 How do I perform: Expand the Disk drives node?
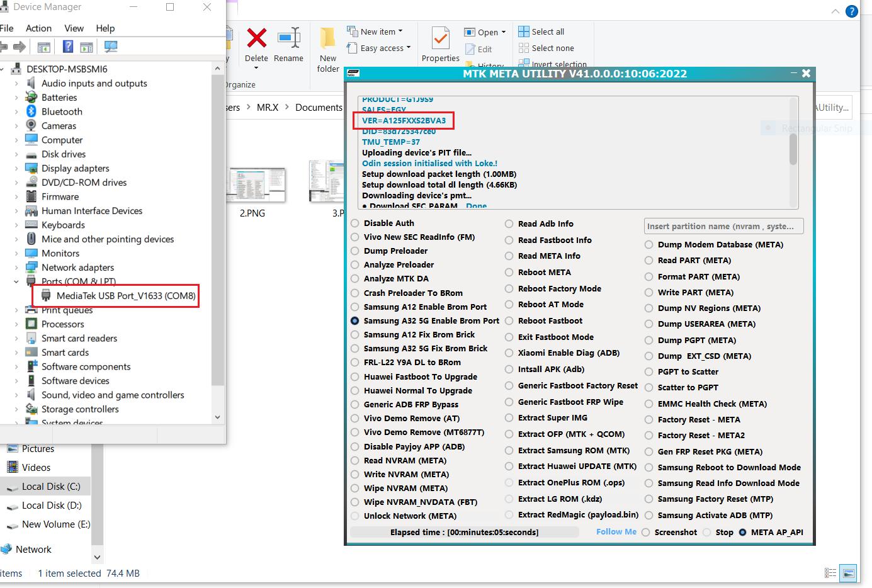16,154
